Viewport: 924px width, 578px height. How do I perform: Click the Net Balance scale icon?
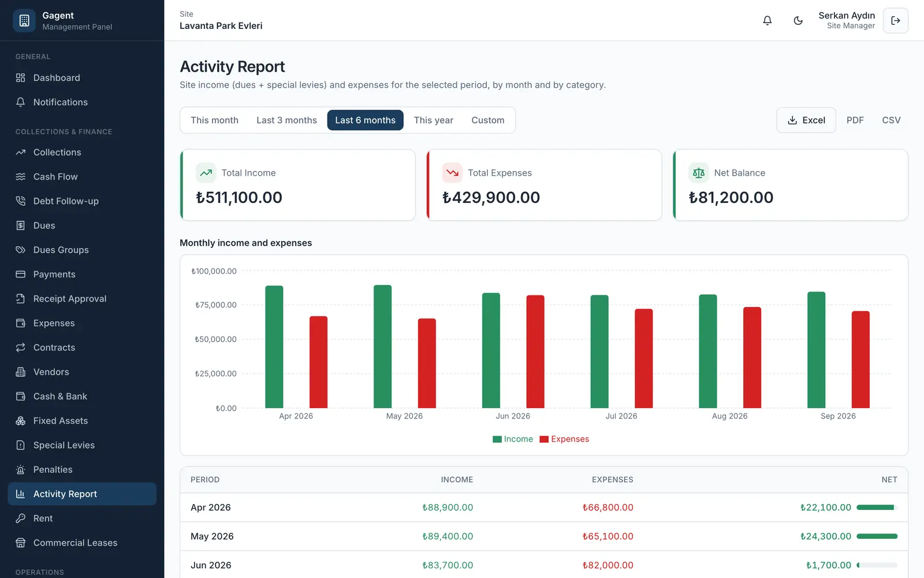699,173
